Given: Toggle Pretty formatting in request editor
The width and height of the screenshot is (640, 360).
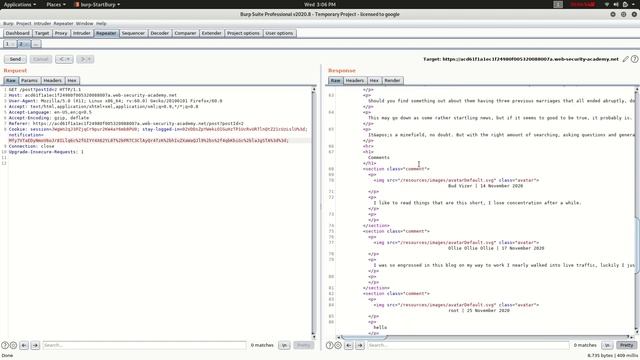Looking at the screenshot, I should (x=303, y=345).
